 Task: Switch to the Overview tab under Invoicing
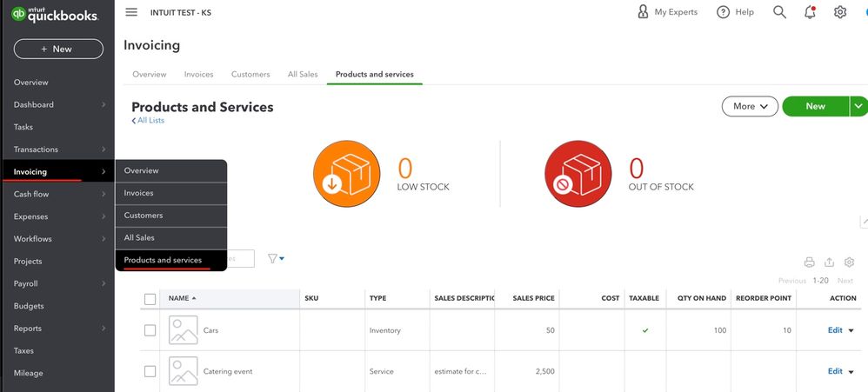(x=150, y=74)
